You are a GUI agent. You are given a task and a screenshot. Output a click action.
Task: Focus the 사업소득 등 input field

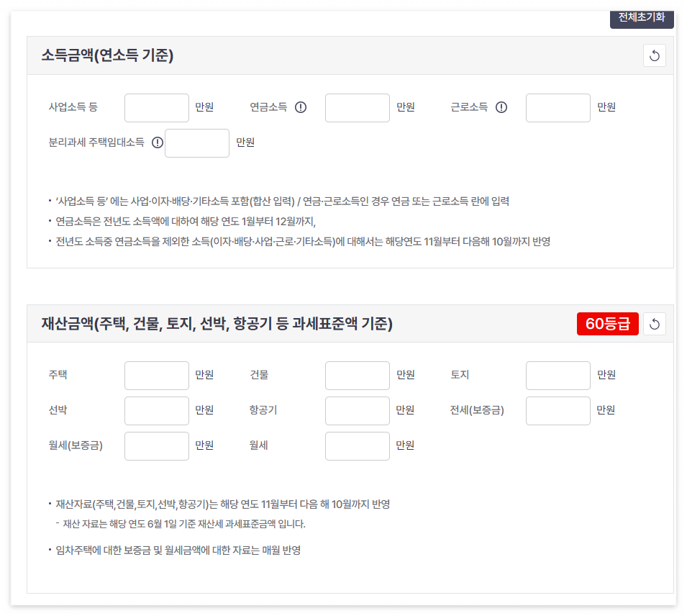[157, 108]
